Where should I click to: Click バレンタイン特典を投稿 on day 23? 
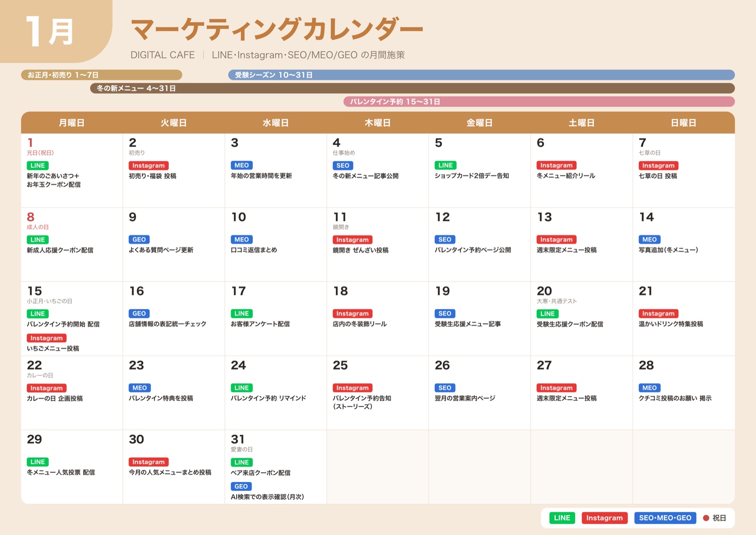[161, 398]
